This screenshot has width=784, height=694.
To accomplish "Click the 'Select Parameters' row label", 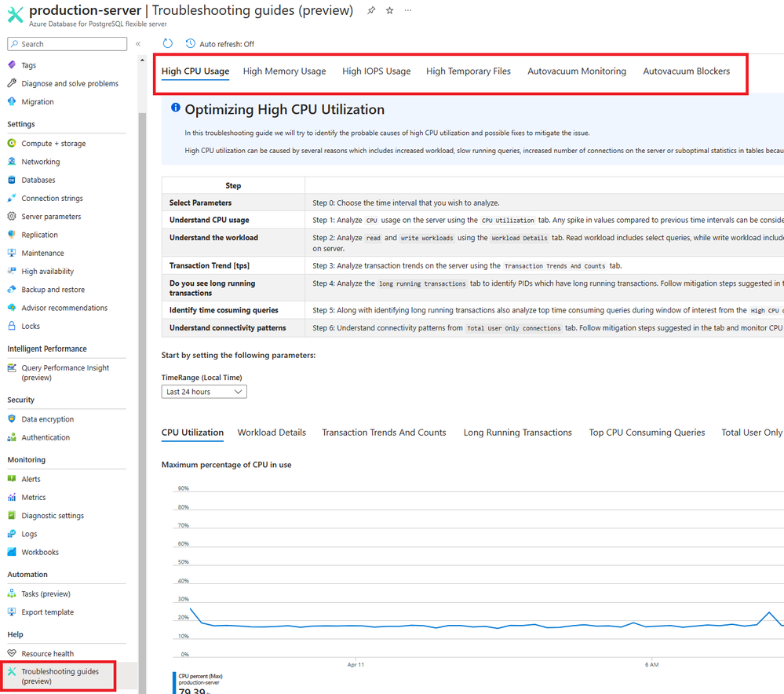I will pyautogui.click(x=200, y=203).
